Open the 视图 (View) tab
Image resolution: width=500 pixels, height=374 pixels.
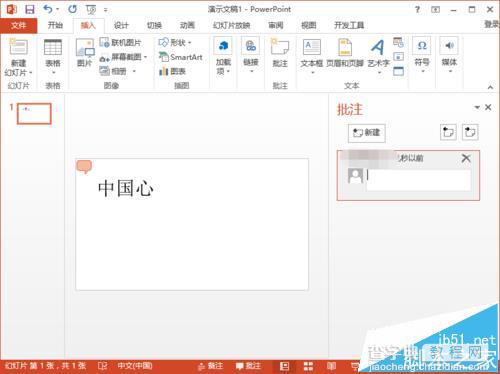(x=308, y=25)
